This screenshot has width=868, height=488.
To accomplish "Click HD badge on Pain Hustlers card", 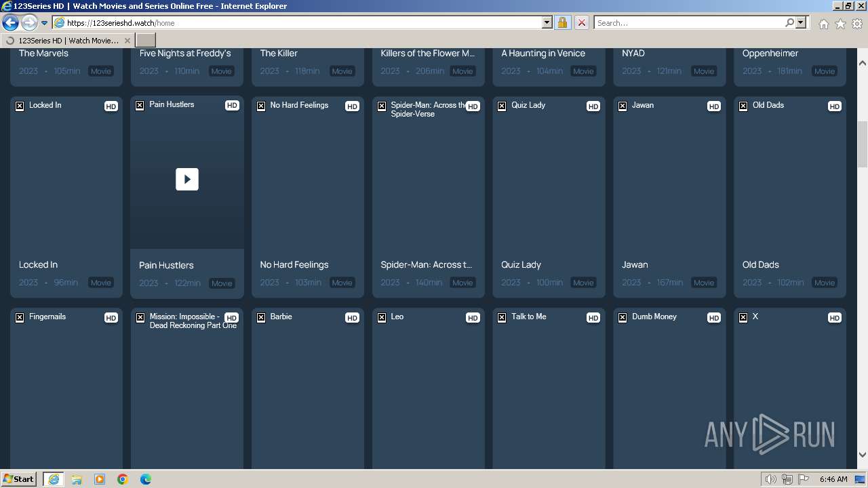I will (232, 106).
